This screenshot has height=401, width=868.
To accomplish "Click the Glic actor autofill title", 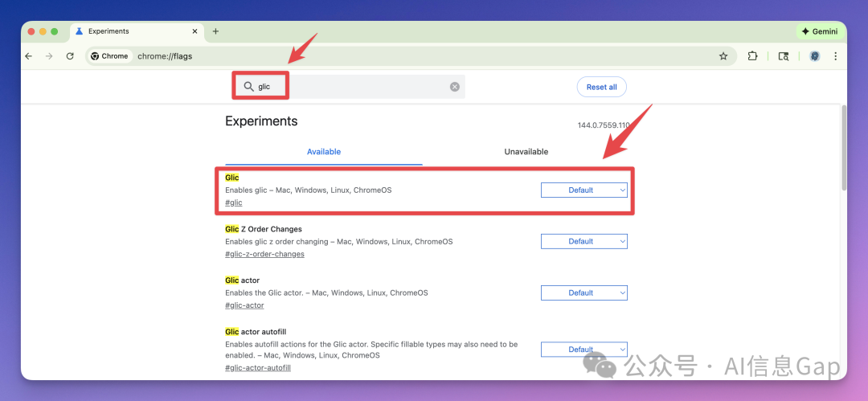I will 256,332.
